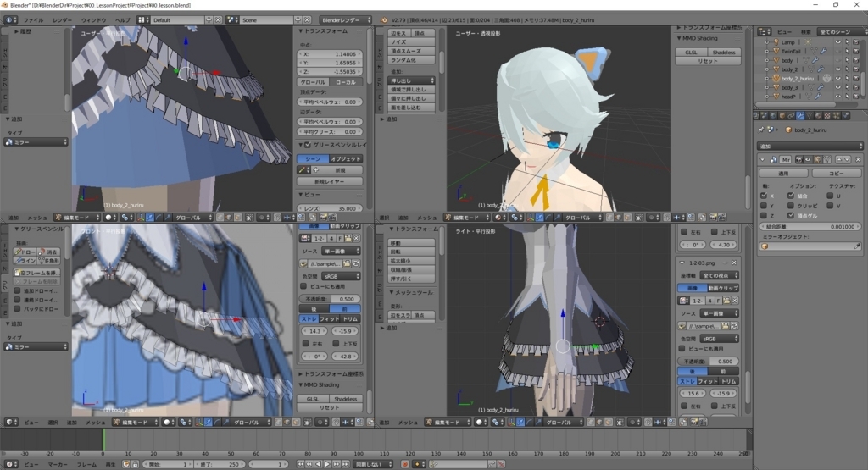This screenshot has width=868, height=470.
Task: Collapse the 1-2-03.png background image panel
Action: pos(682,263)
